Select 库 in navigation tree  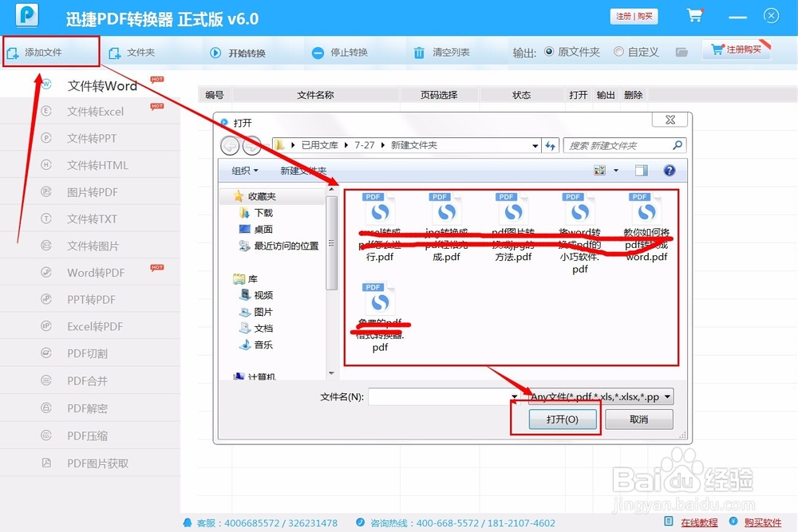click(x=252, y=278)
